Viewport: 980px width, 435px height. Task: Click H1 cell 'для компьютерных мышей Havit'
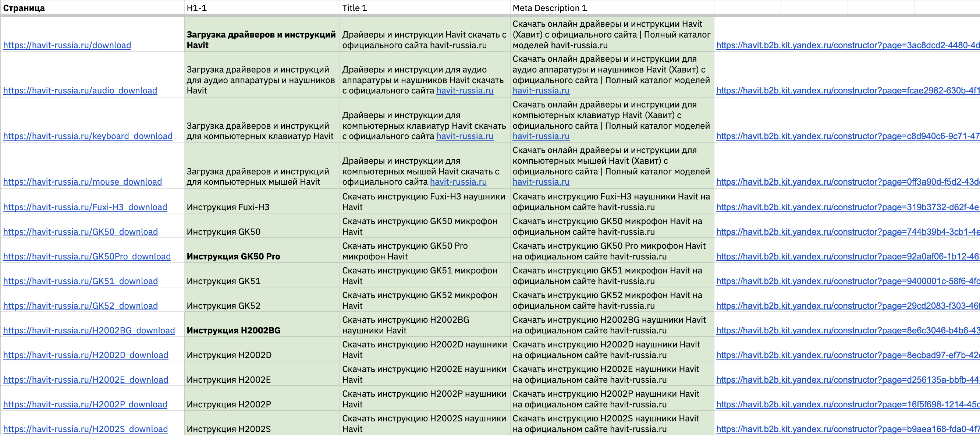coord(262,166)
